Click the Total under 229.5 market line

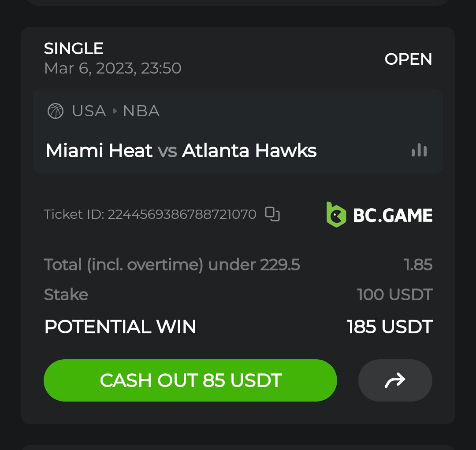172,265
